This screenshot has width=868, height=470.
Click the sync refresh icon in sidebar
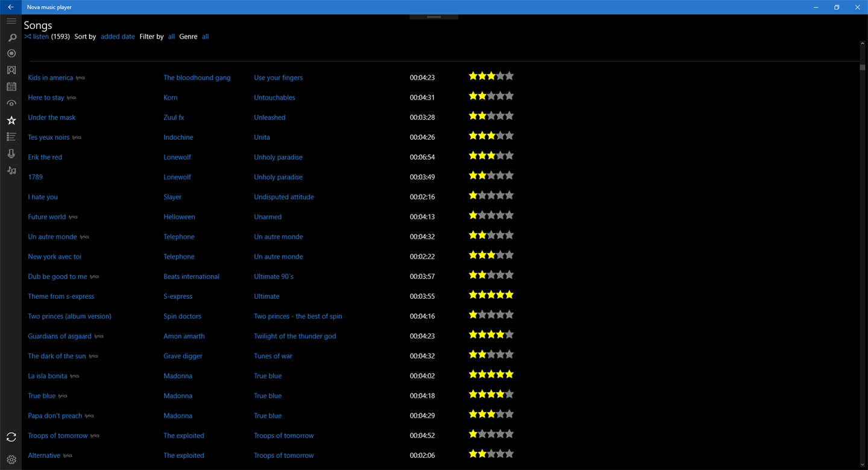tap(11, 437)
